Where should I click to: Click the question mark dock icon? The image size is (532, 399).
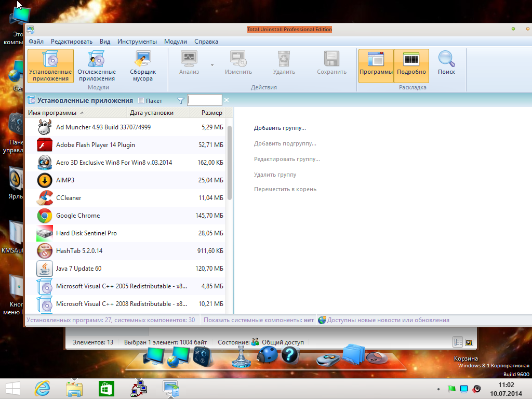tap(289, 355)
